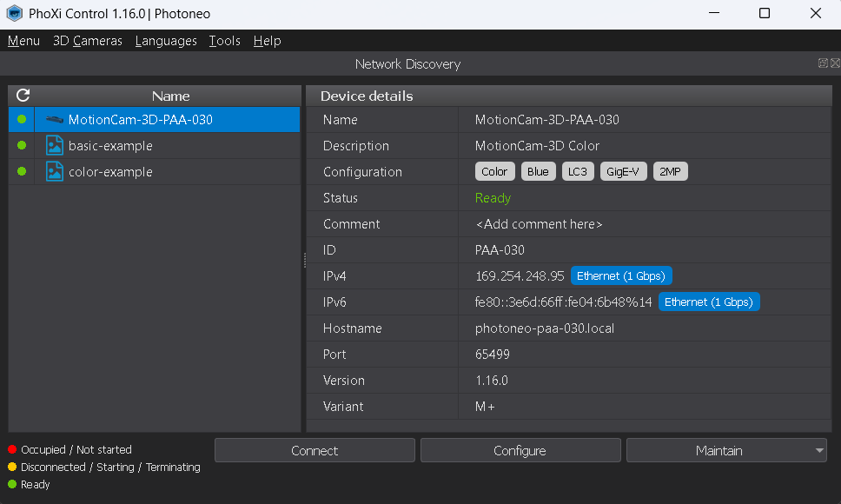The image size is (841, 504).
Task: Click green status dot of MotionCam-3D-PAA-030
Action: (22, 119)
